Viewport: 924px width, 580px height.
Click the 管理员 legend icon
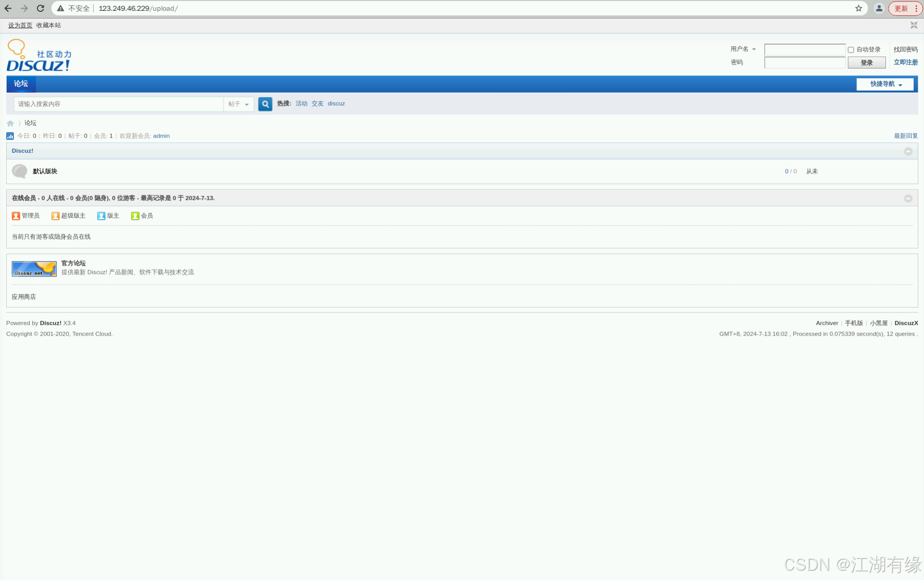tap(16, 216)
